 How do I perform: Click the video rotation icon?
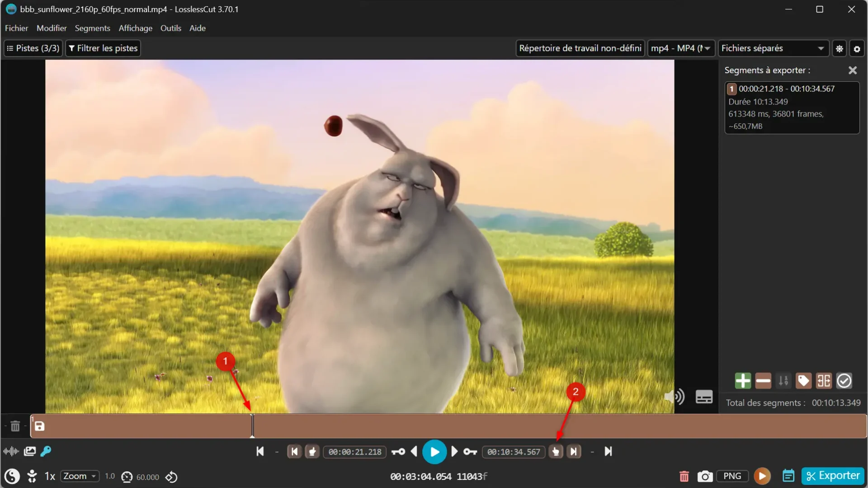tap(171, 477)
